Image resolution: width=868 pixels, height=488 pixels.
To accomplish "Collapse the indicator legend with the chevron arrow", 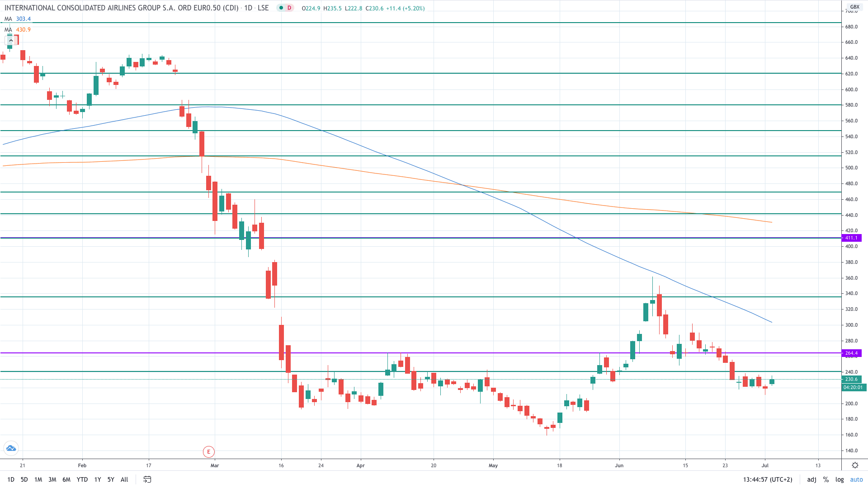I will 10,40.
